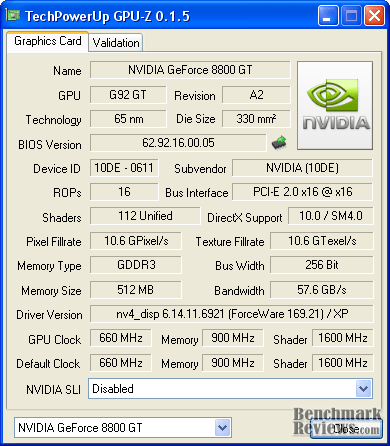
Task: Click the Default Clock label
Action: point(48,364)
